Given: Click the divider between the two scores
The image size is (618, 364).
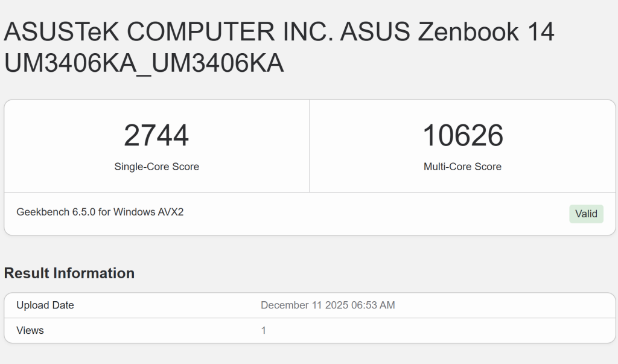Looking at the screenshot, I should (309, 145).
